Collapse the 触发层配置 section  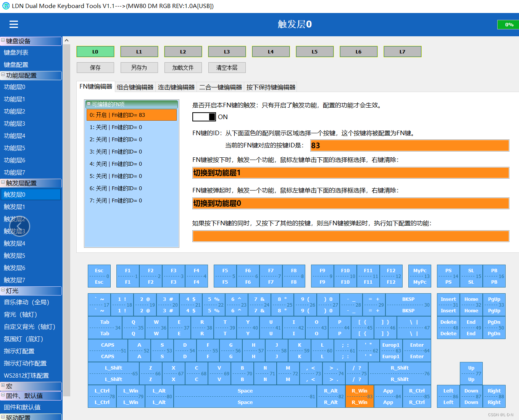(3, 183)
